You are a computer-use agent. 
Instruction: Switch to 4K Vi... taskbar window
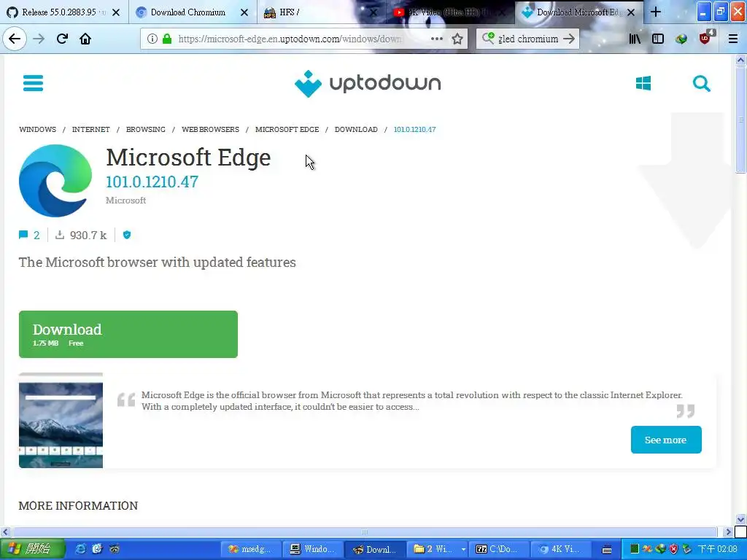click(x=561, y=549)
